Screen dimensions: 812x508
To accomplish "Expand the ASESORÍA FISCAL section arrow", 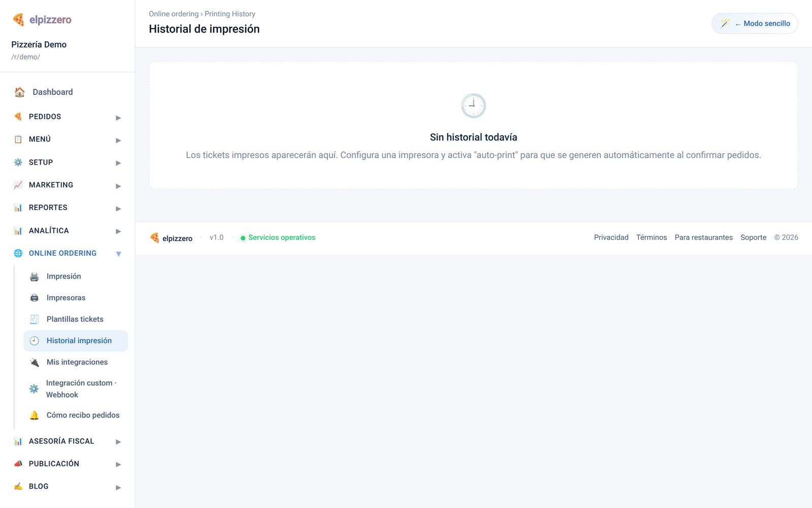I will pos(118,442).
